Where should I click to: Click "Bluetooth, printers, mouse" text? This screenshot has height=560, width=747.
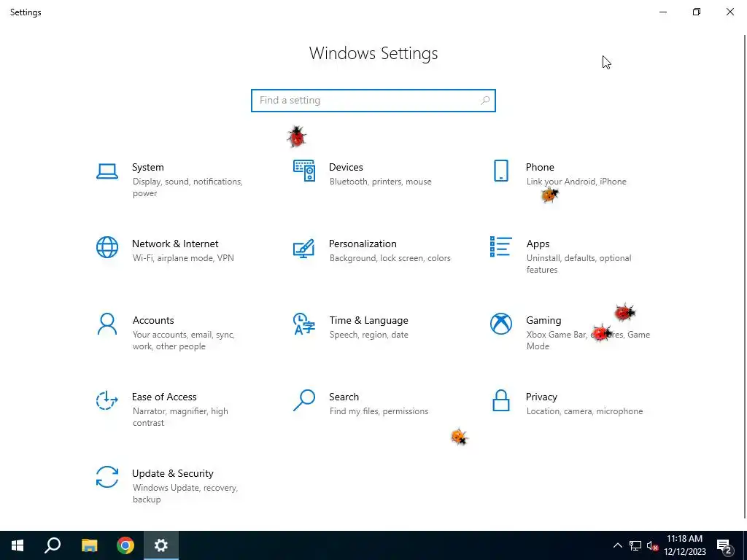380,182
